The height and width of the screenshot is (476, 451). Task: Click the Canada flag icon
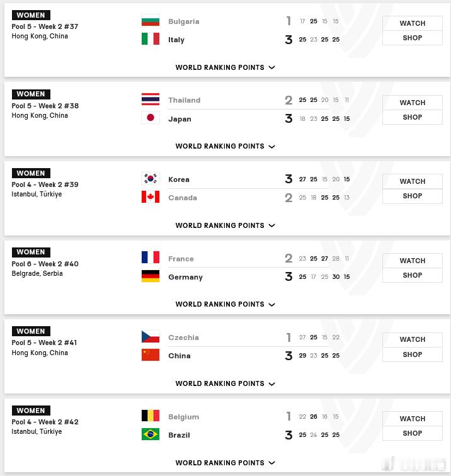(151, 197)
